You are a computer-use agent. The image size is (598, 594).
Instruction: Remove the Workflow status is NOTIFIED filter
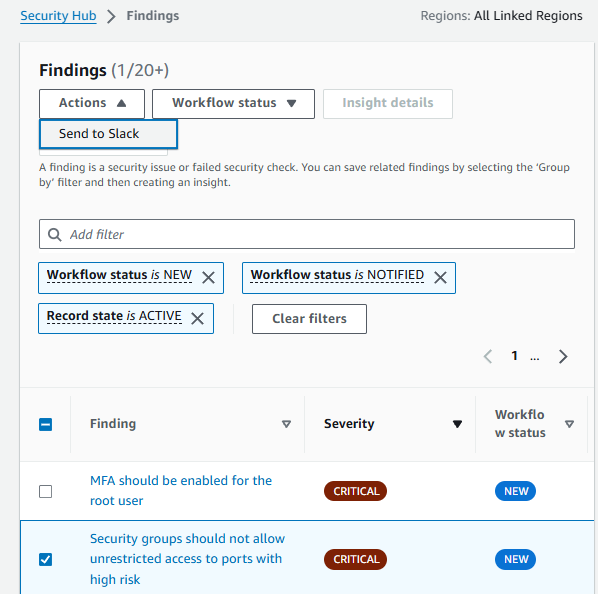pyautogui.click(x=440, y=278)
